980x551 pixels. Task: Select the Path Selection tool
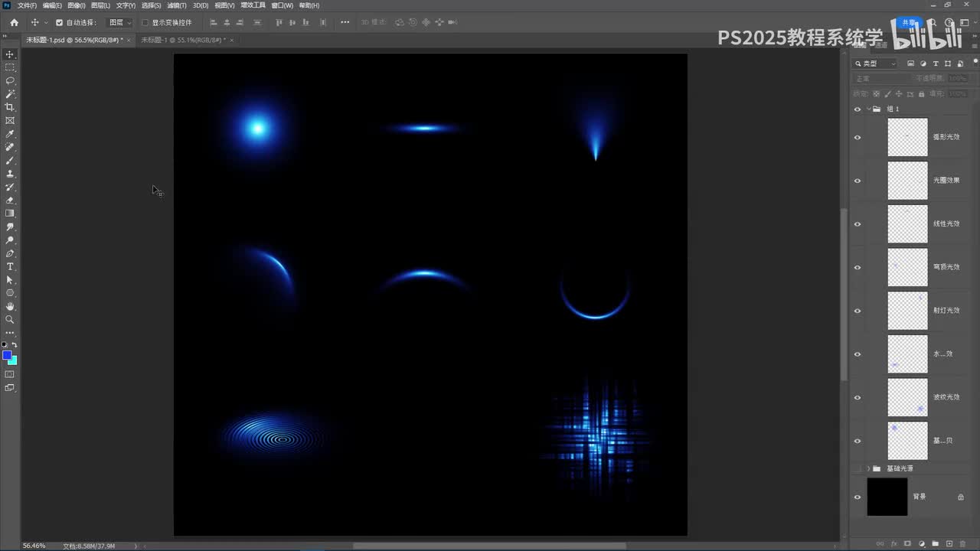(10, 280)
